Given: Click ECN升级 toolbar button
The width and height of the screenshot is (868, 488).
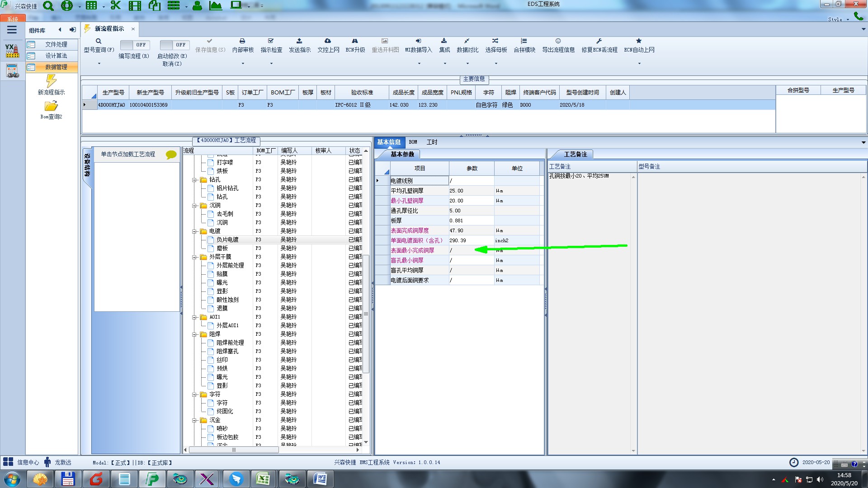Looking at the screenshot, I should coord(355,46).
